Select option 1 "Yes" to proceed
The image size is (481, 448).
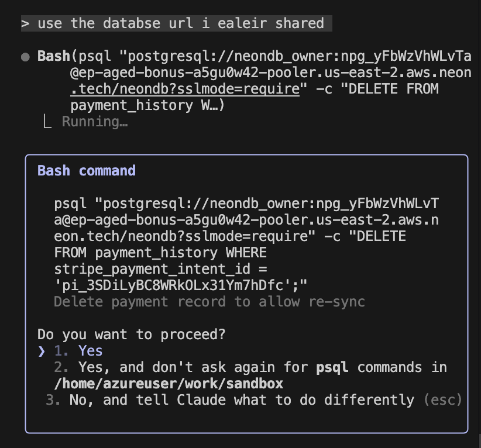pos(90,351)
